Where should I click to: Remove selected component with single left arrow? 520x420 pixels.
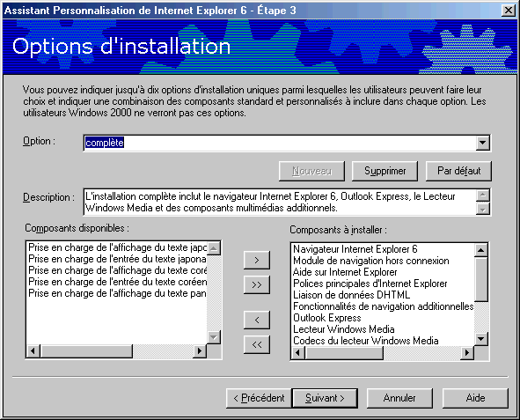click(257, 321)
